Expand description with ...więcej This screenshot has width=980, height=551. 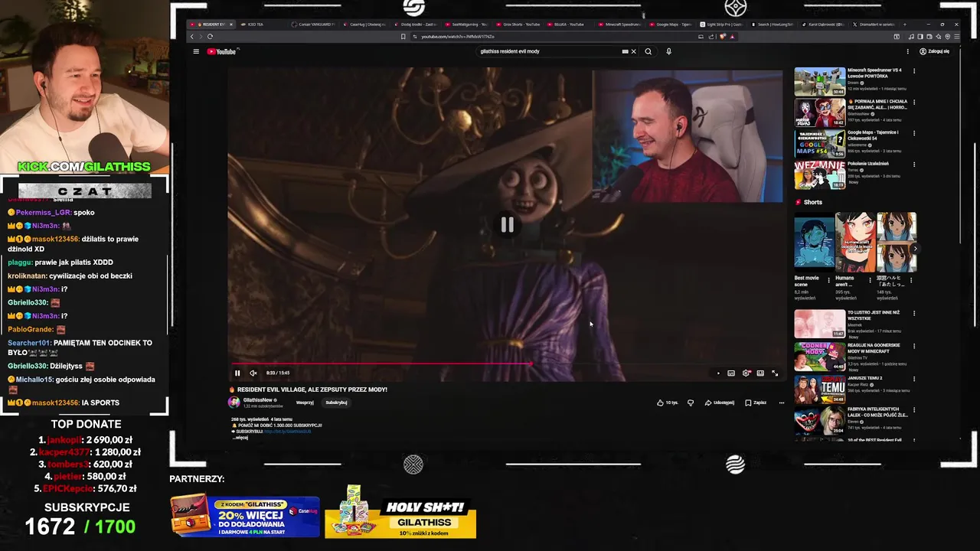pyautogui.click(x=240, y=438)
